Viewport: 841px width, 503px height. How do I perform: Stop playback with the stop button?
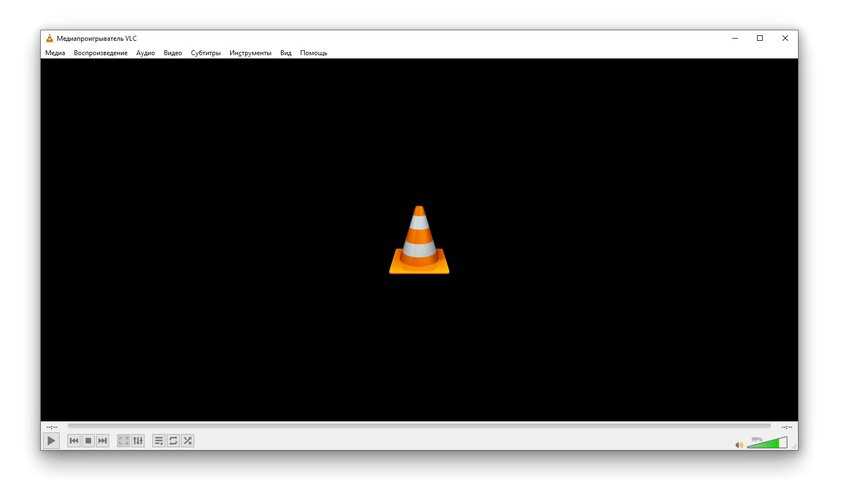click(88, 440)
